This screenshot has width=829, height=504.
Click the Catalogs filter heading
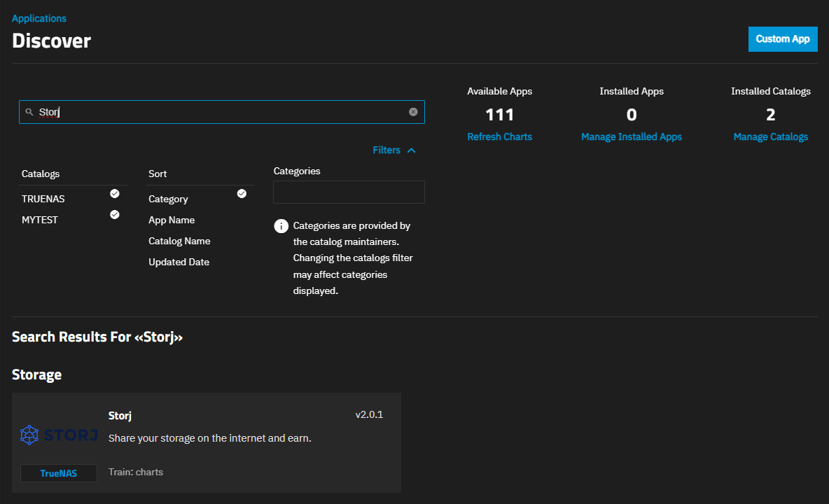[x=41, y=174]
